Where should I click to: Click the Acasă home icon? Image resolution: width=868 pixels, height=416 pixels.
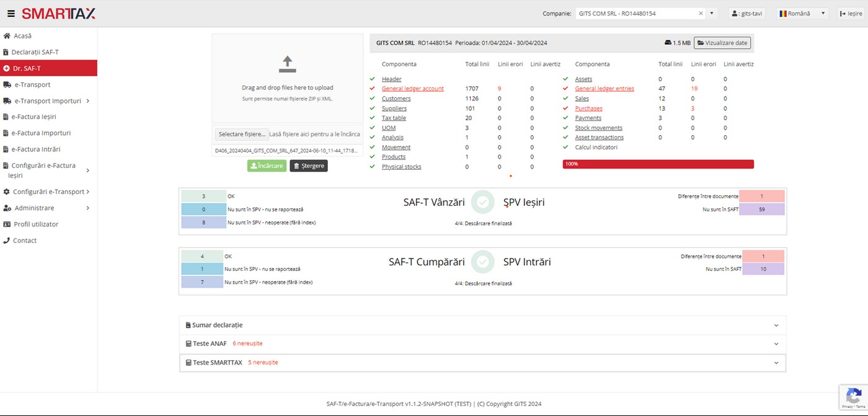7,36
